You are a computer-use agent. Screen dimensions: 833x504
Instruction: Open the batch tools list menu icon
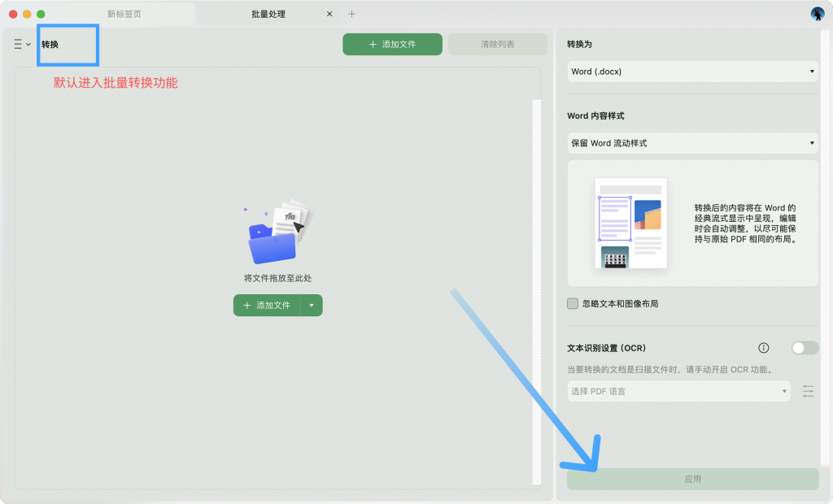pyautogui.click(x=22, y=44)
